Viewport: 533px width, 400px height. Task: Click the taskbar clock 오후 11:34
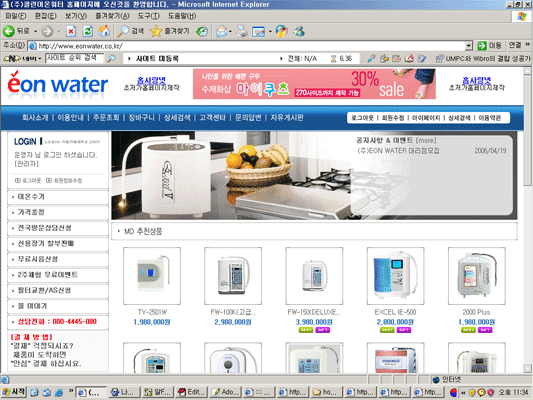coord(513,393)
